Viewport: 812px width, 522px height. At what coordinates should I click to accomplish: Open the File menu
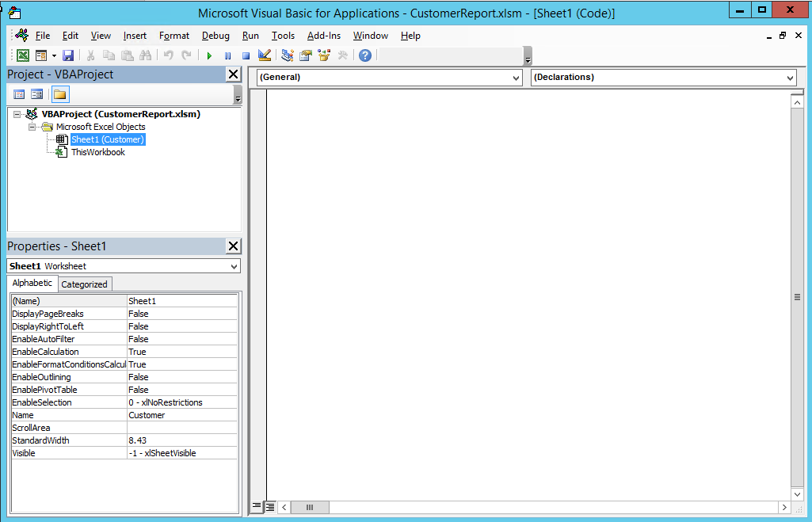tap(43, 36)
